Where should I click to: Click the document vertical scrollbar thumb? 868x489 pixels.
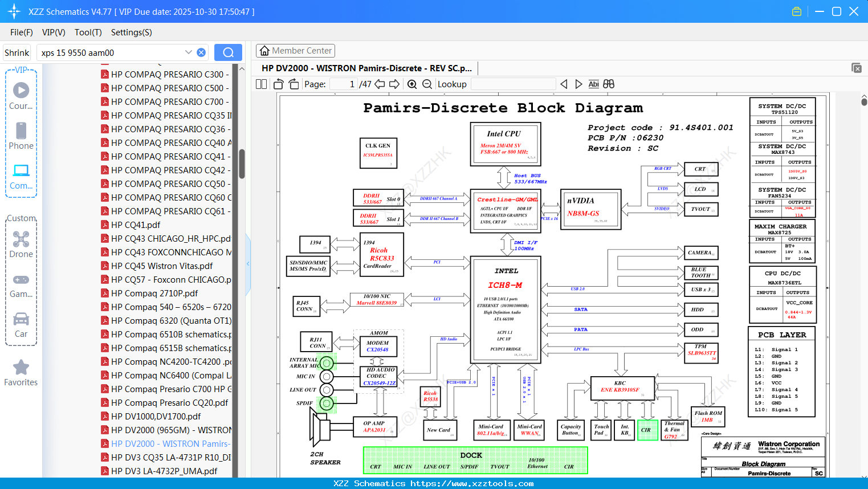(865, 101)
